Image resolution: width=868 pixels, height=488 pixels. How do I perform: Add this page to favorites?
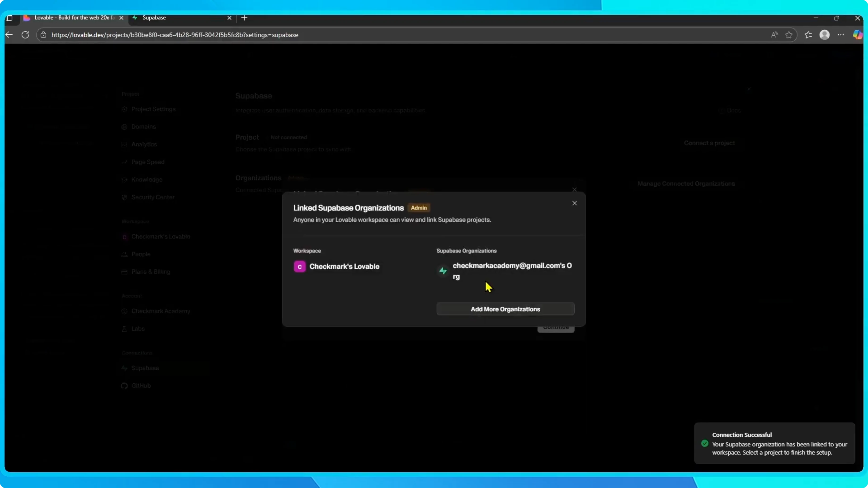click(x=789, y=35)
